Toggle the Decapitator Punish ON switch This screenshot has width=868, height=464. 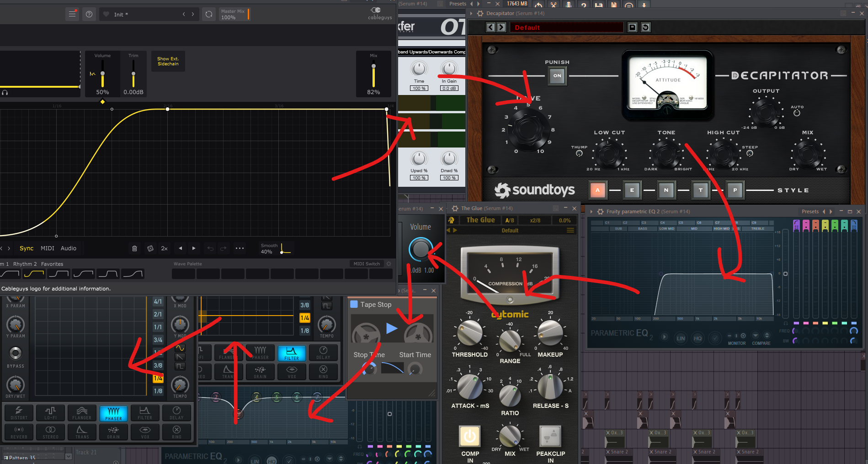[x=557, y=76]
